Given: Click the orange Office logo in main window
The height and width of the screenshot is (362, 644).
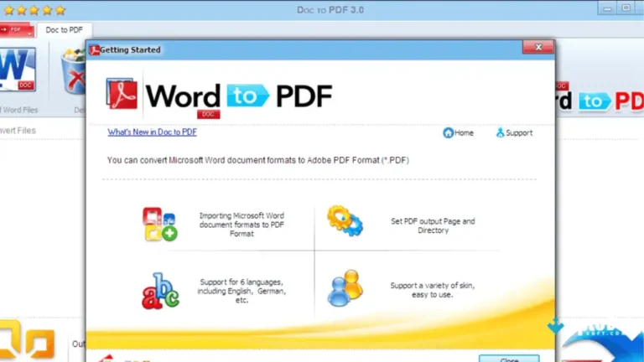Looking at the screenshot, I should 27,341.
